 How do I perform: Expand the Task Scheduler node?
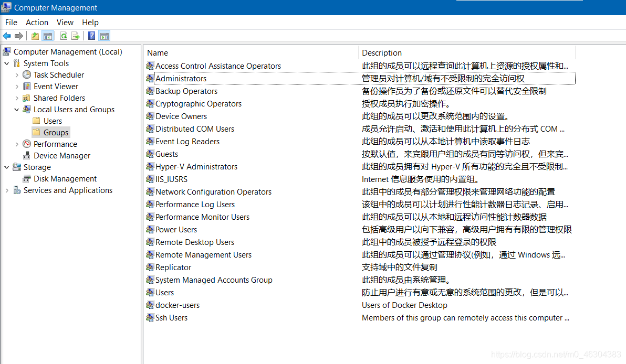click(x=17, y=75)
